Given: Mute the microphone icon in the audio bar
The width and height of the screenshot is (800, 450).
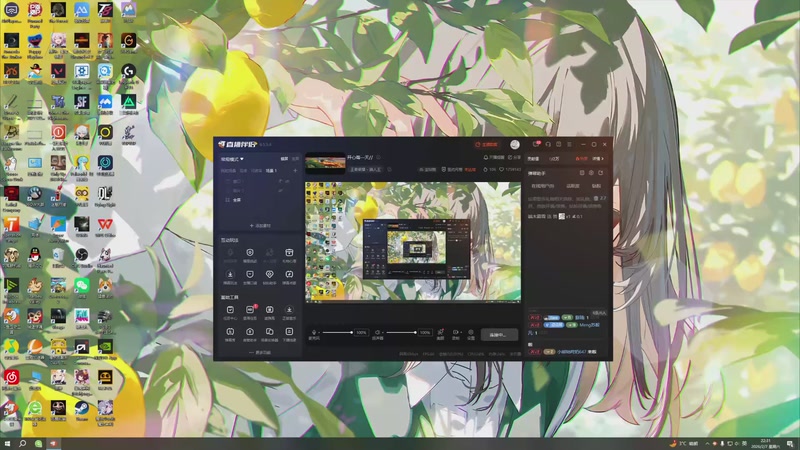Looking at the screenshot, I should (x=314, y=332).
